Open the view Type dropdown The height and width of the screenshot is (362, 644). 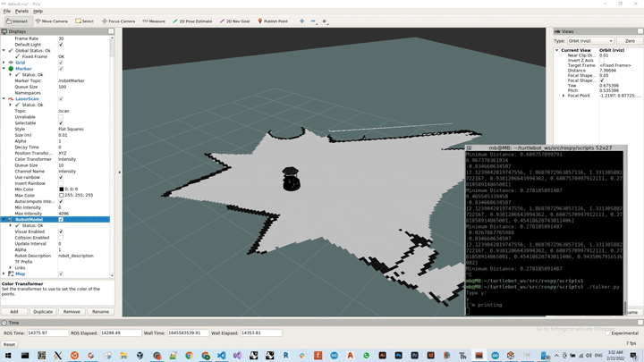(590, 41)
